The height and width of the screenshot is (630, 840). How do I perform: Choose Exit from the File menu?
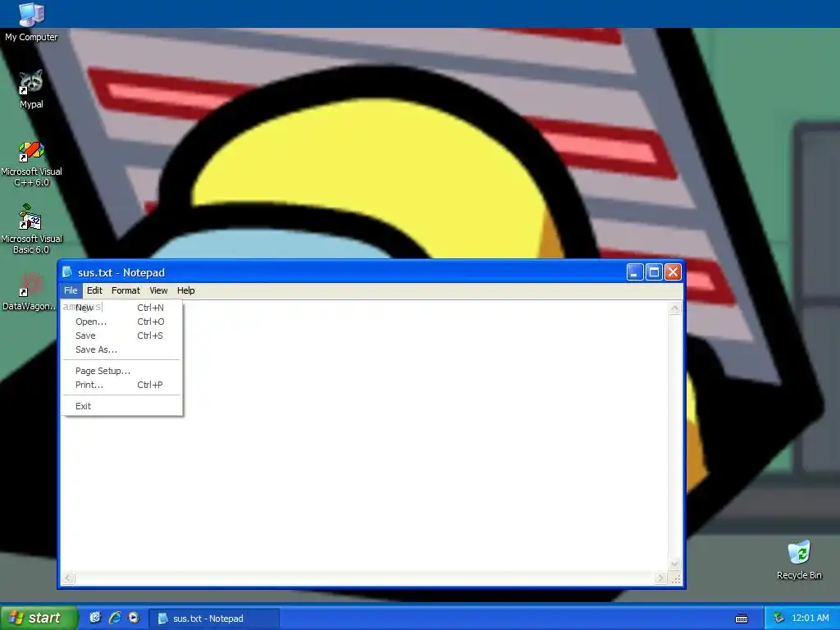122,406
